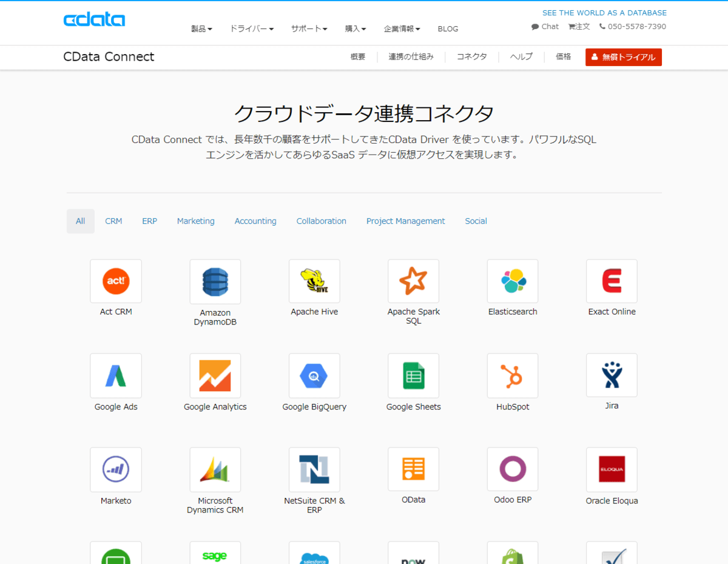The width and height of the screenshot is (728, 564).
Task: Open the HubSpot connector icon
Action: click(513, 376)
